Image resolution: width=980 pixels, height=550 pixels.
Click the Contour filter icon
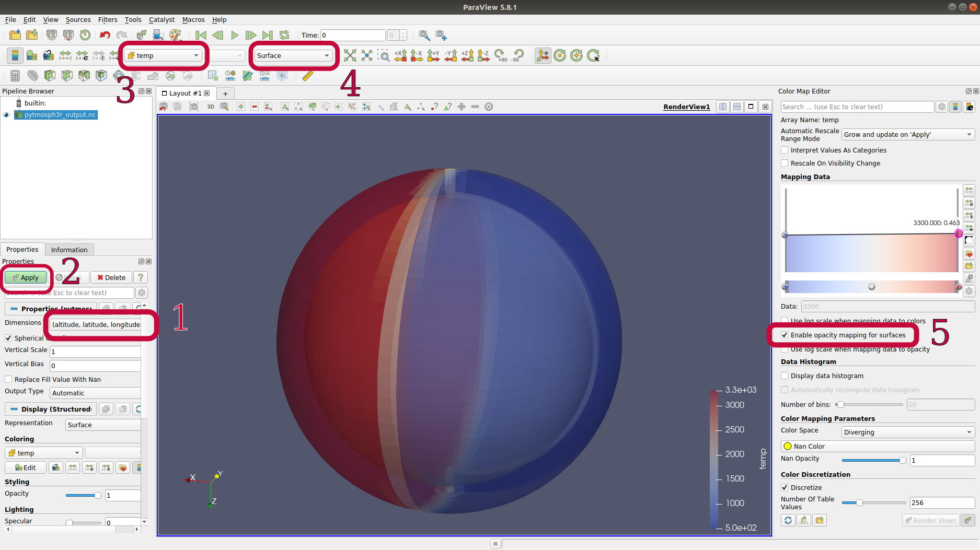(32, 76)
